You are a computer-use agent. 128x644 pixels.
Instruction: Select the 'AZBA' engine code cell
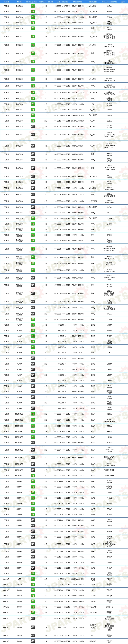(x=109, y=443)
